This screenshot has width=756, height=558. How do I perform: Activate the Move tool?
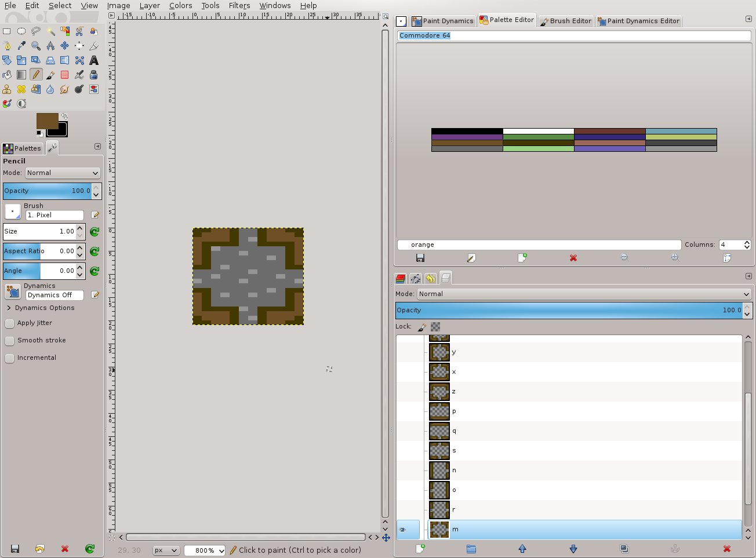click(65, 46)
